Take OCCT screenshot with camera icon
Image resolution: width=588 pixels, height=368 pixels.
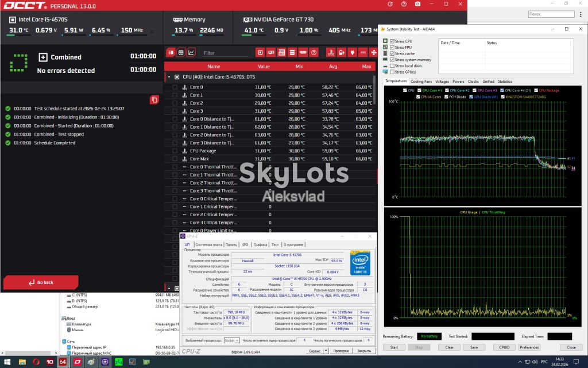418,4
